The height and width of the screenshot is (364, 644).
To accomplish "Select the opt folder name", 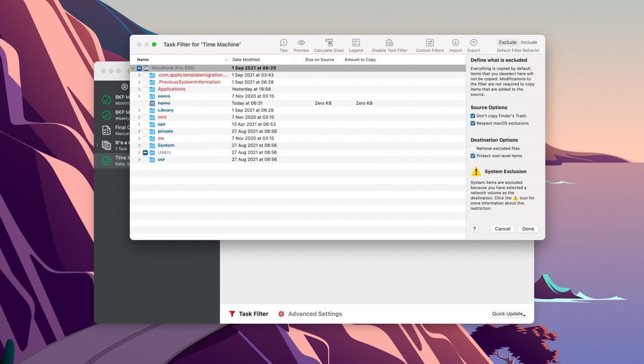I will click(162, 124).
